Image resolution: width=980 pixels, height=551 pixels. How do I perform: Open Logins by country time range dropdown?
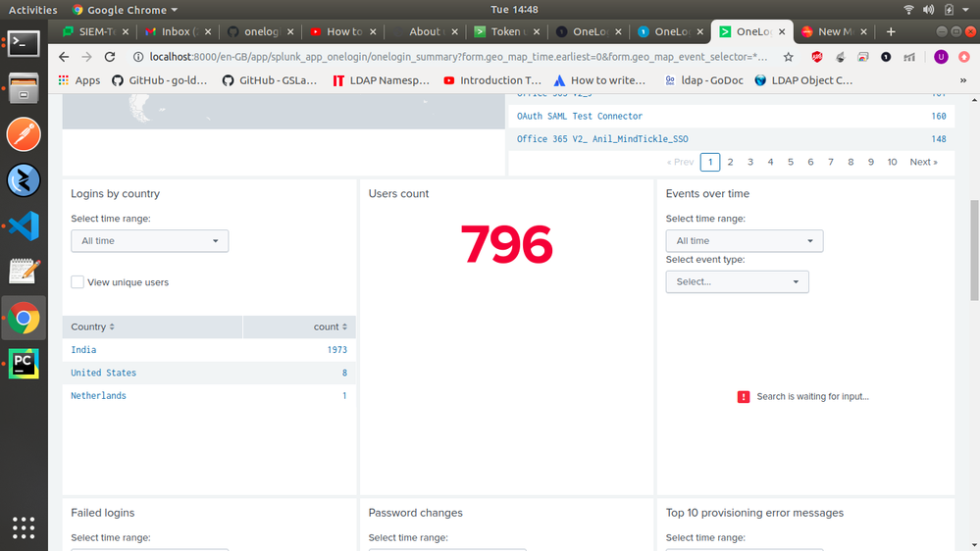pyautogui.click(x=149, y=241)
